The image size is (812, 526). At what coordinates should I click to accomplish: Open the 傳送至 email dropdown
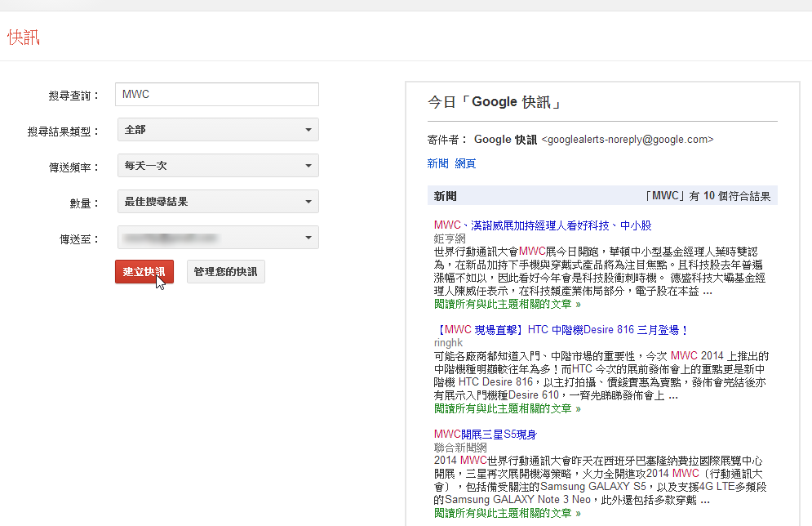(218, 238)
